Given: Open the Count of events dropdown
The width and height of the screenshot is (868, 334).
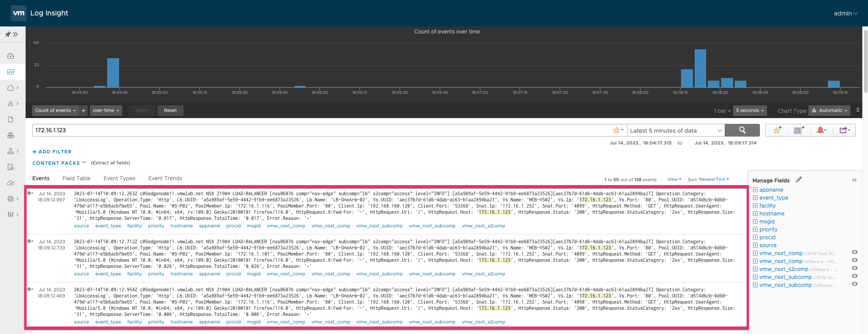Looking at the screenshot, I should (x=56, y=111).
